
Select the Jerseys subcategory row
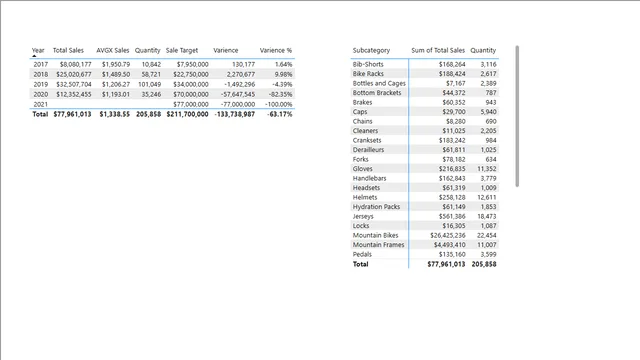tap(424, 216)
